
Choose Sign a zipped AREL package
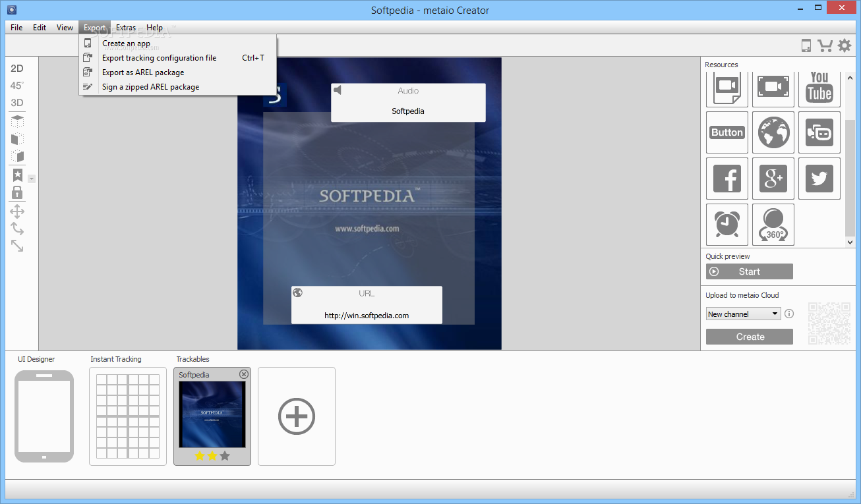[x=177, y=87]
